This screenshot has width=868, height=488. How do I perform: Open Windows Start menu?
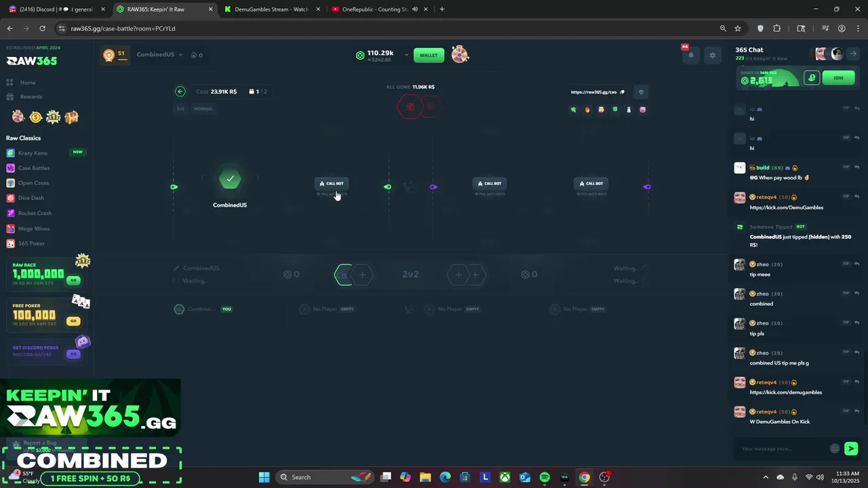264,477
